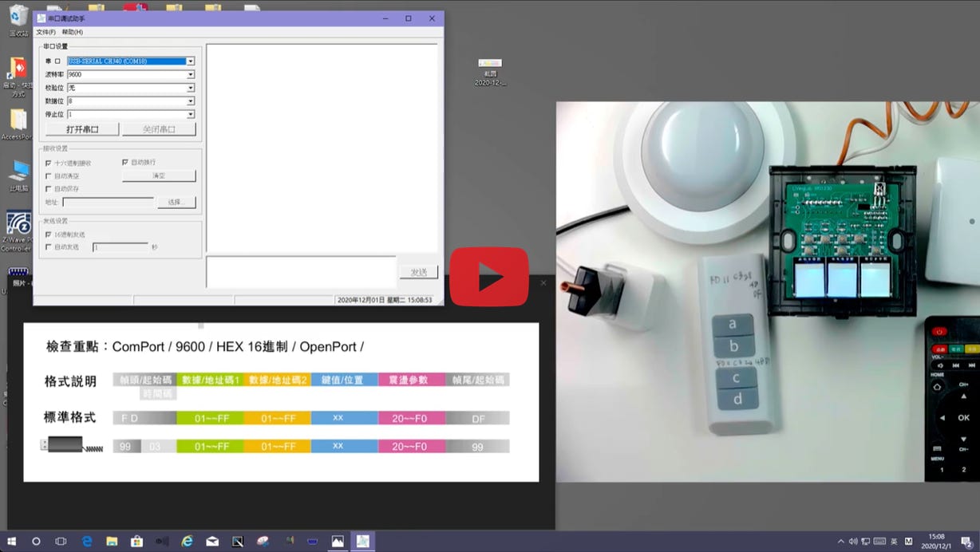Open the Mail app from the taskbar

click(x=212, y=541)
